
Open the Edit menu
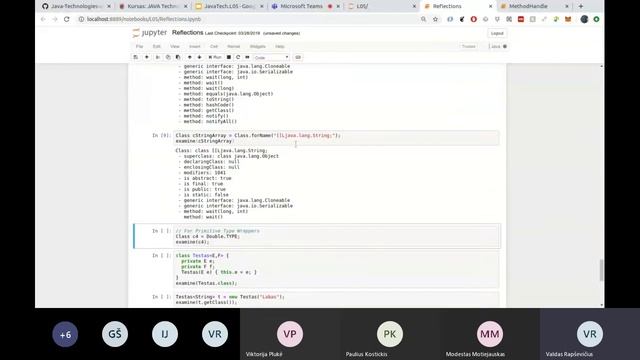[157, 47]
